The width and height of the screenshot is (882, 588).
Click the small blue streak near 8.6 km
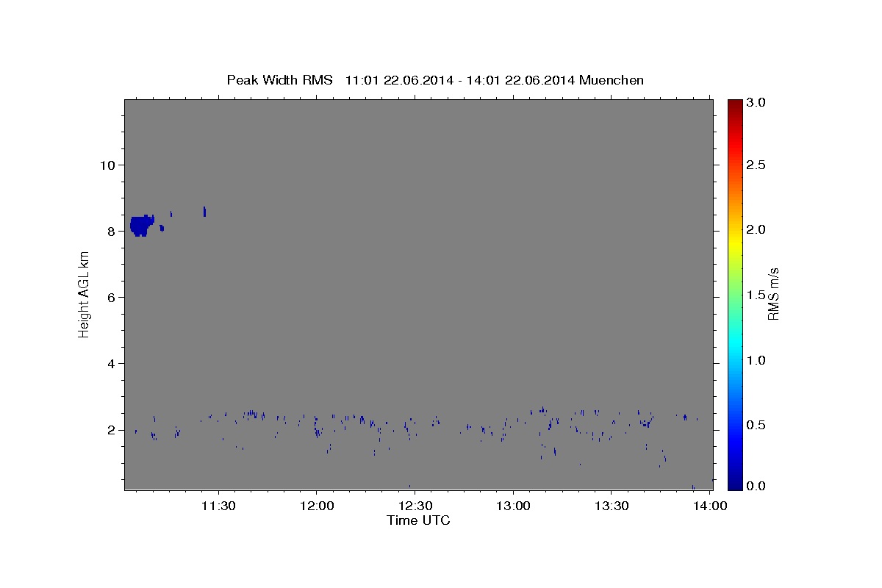204,212
